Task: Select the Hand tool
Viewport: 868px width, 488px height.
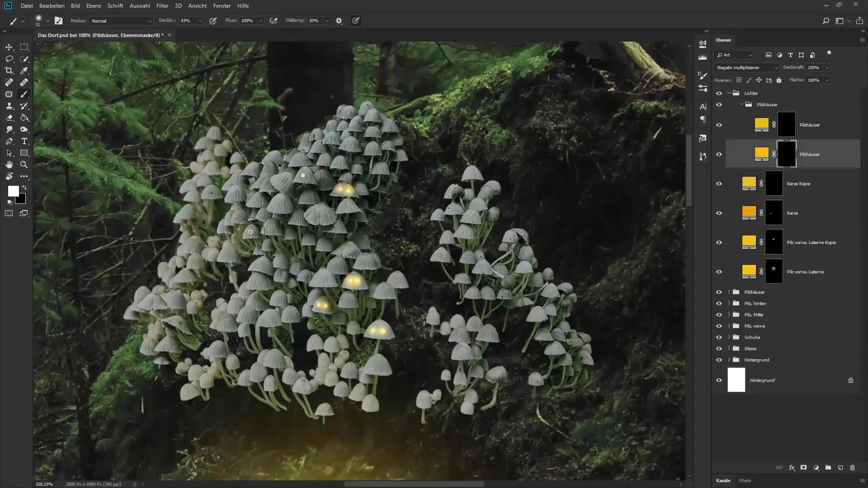Action: [x=9, y=164]
